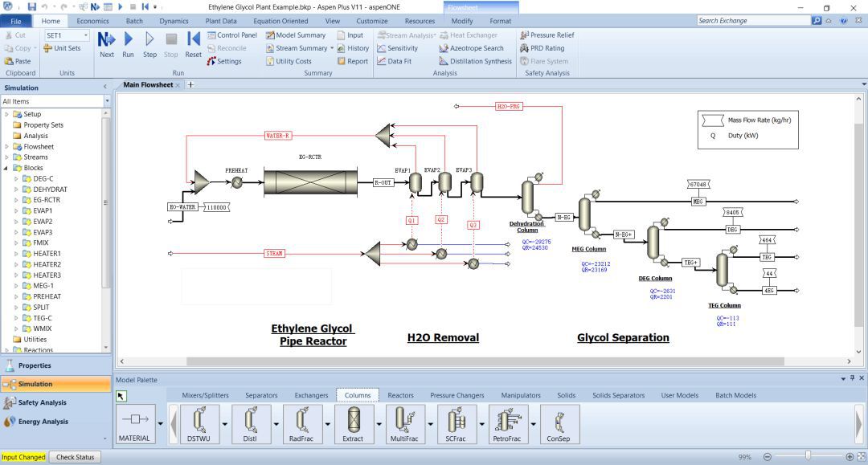This screenshot has width=868, height=465.
Task: Add a new flowsheet tab
Action: click(190, 84)
